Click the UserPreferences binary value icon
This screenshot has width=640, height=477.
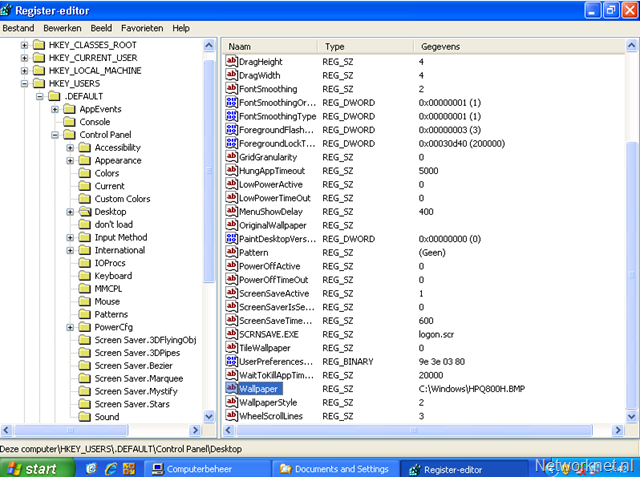click(x=231, y=361)
